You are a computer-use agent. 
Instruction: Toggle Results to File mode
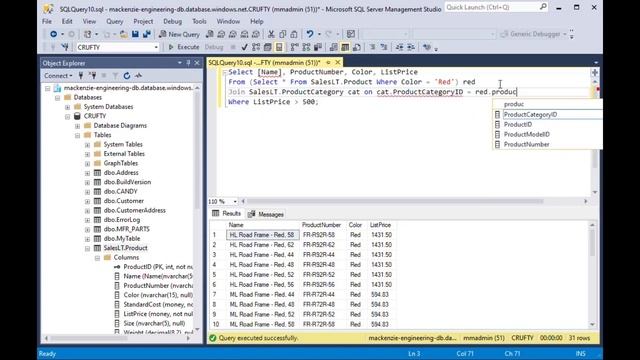point(357,47)
